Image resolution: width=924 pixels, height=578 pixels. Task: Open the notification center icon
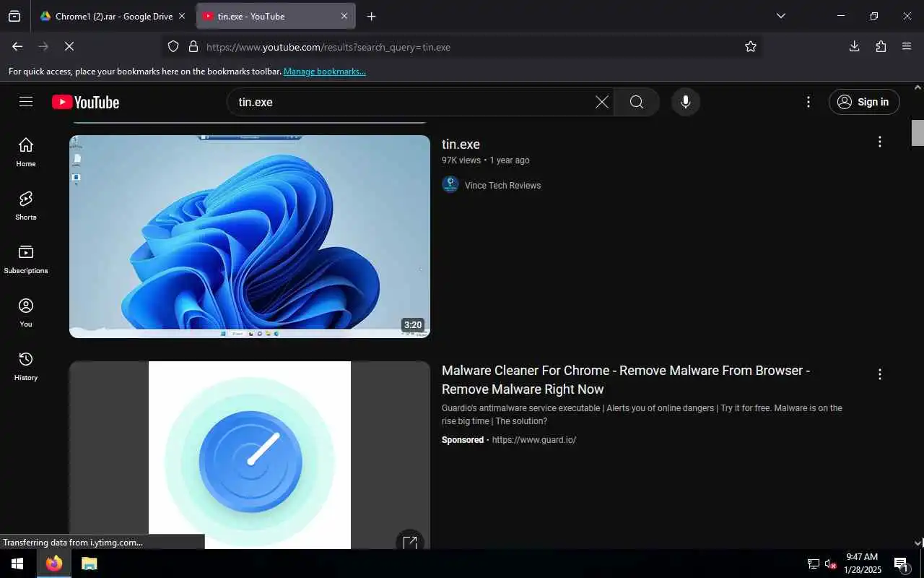tap(901, 564)
